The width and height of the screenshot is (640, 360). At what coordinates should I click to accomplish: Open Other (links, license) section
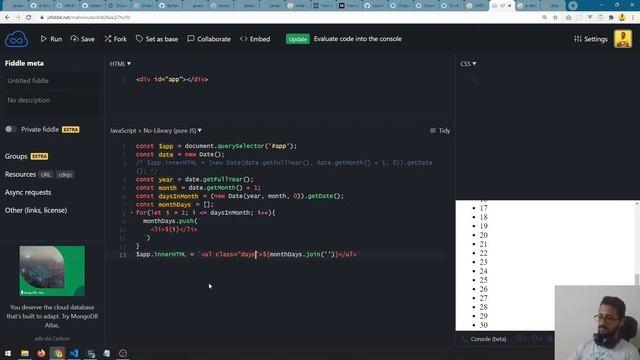(x=36, y=210)
